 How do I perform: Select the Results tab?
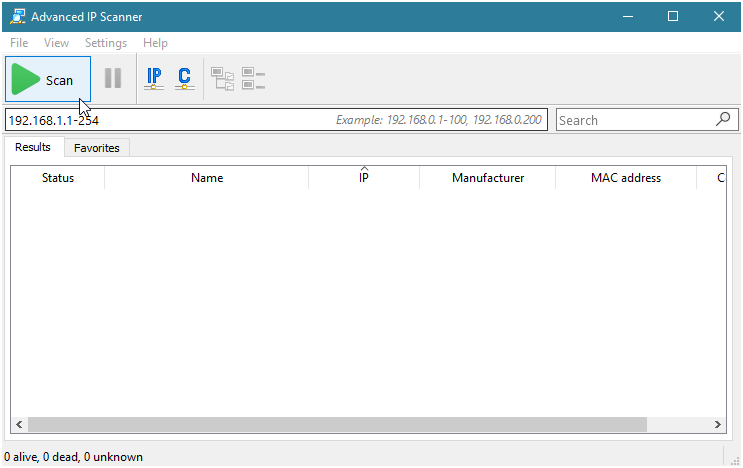[33, 147]
